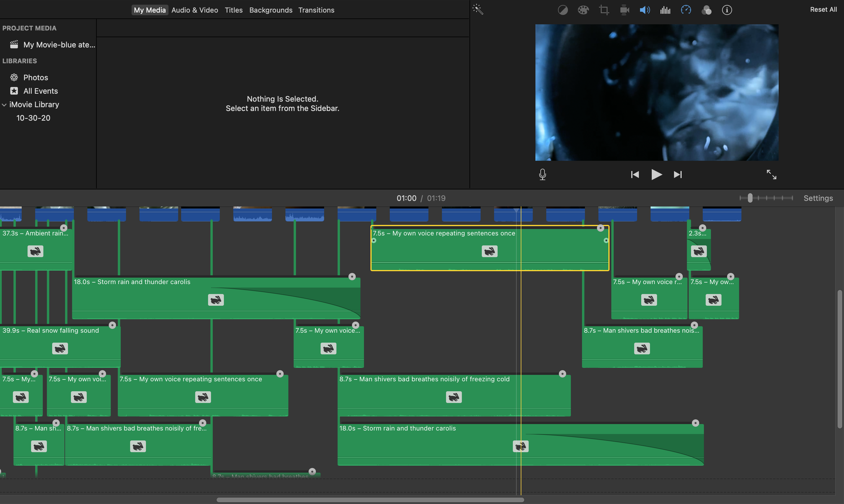The height and width of the screenshot is (504, 844).
Task: Open the color correction palette tool
Action: 583,10
